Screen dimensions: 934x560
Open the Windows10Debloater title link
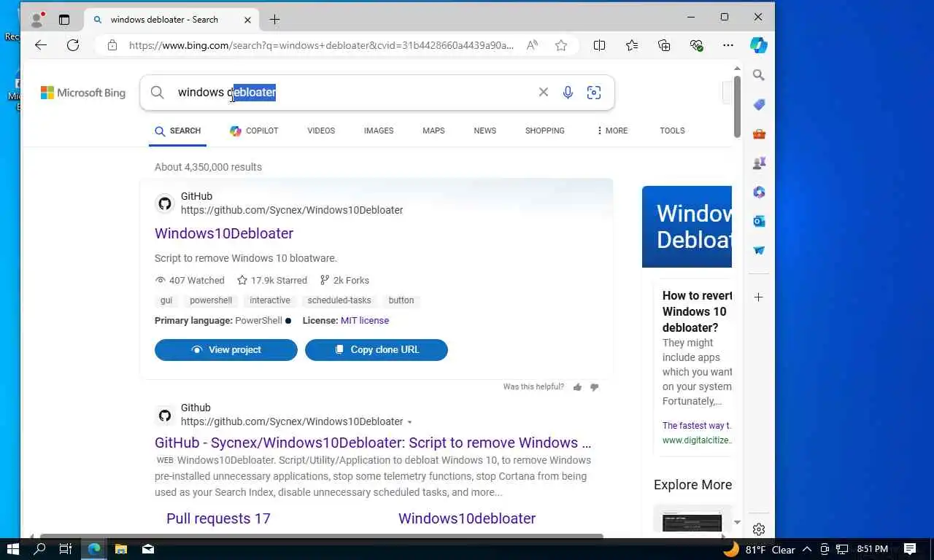(224, 233)
